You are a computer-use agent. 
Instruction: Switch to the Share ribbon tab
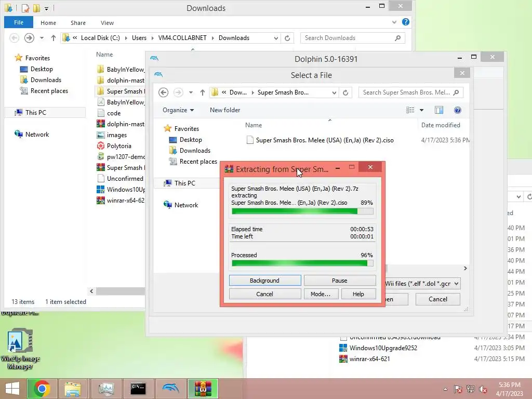click(x=78, y=23)
